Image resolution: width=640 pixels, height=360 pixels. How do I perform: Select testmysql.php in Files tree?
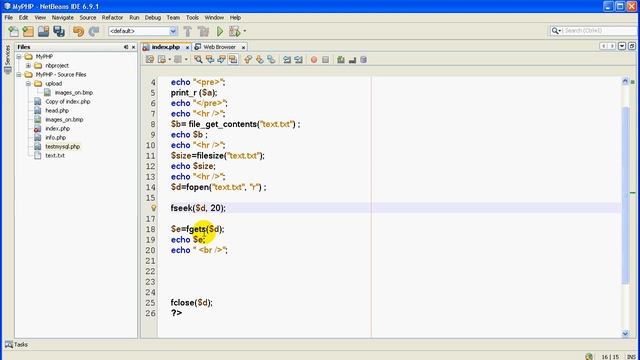coord(62,147)
